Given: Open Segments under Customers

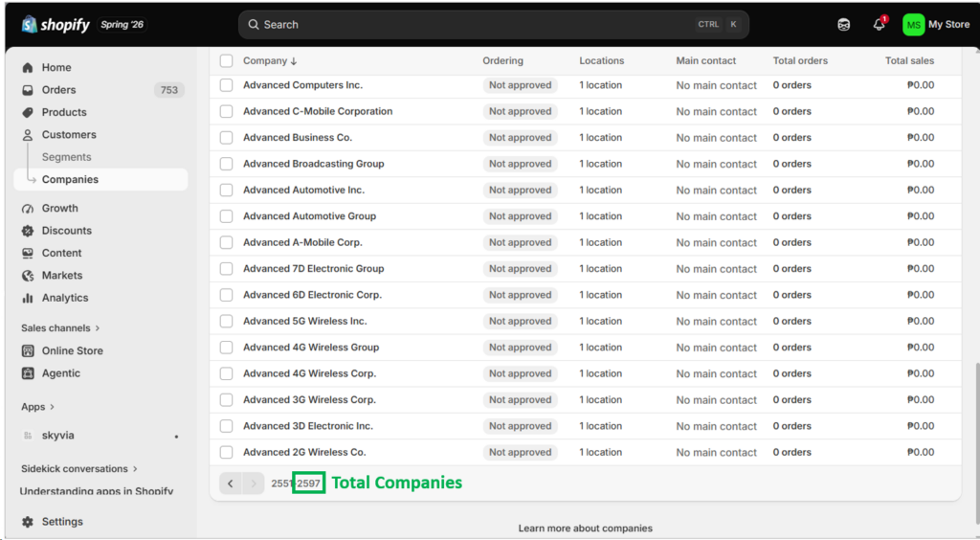Looking at the screenshot, I should pyautogui.click(x=66, y=157).
